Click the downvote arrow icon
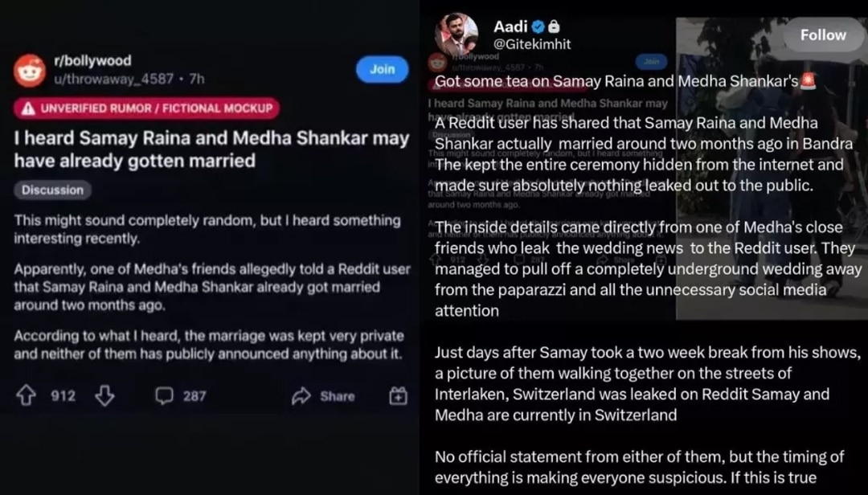 (104, 396)
